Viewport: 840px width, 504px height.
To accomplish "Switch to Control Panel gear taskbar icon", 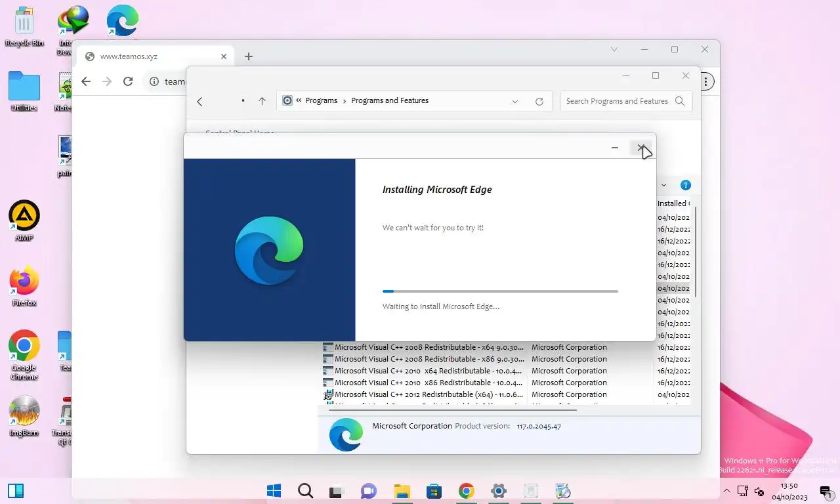I will (498, 491).
